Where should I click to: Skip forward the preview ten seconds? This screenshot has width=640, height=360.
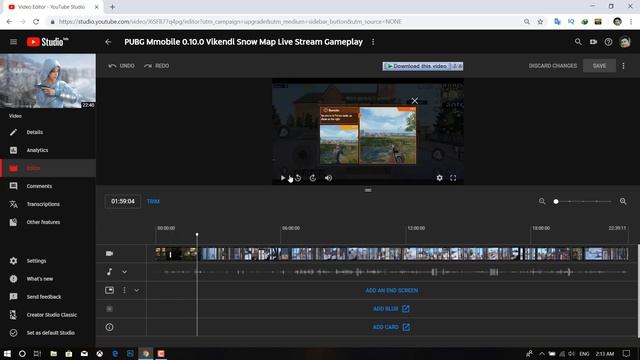click(313, 178)
